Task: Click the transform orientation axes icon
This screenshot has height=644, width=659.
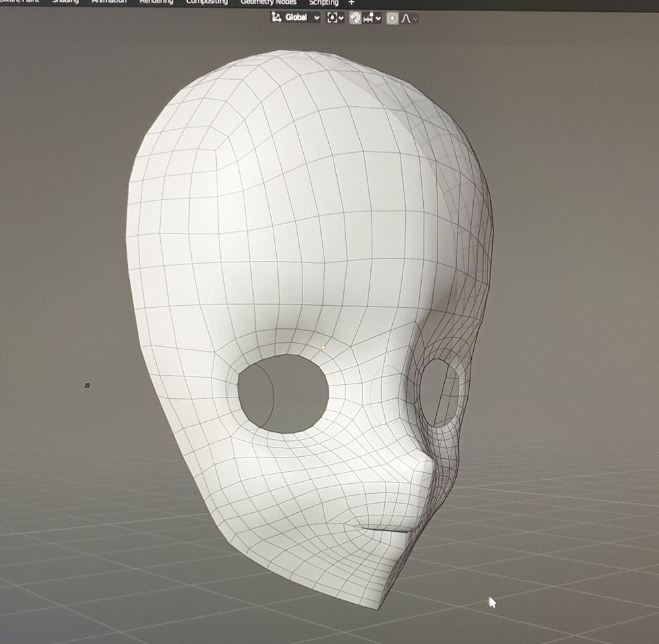Action: point(276,18)
